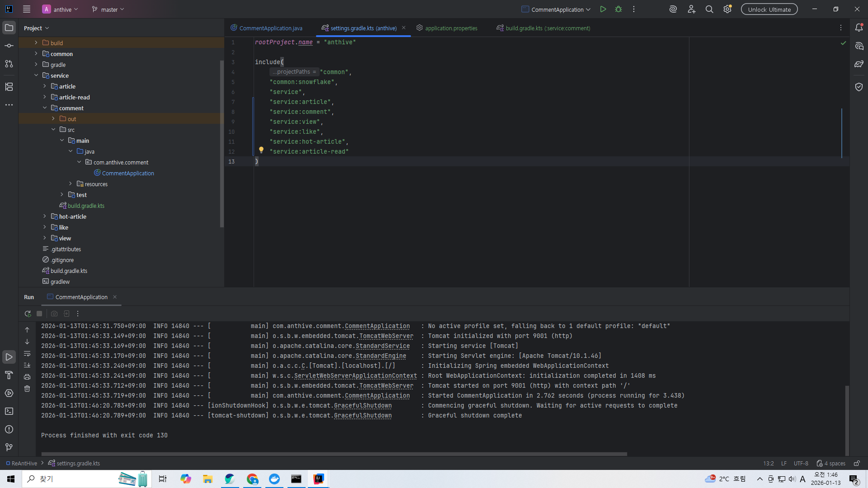The width and height of the screenshot is (868, 488).
Task: Open the Terminal tool window
Action: (9, 411)
